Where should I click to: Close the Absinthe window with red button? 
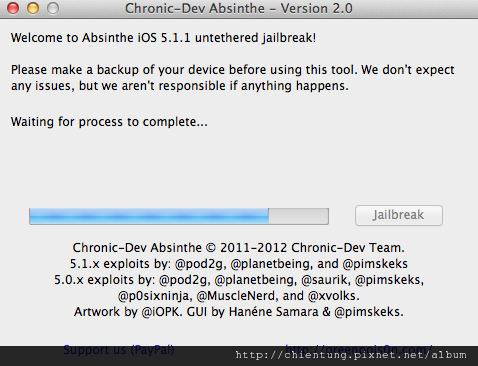13,8
